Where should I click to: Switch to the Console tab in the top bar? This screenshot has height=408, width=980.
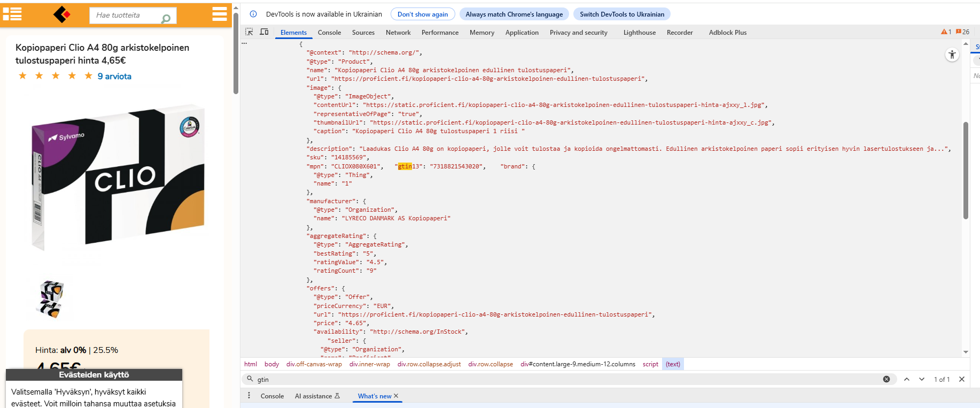coord(329,33)
